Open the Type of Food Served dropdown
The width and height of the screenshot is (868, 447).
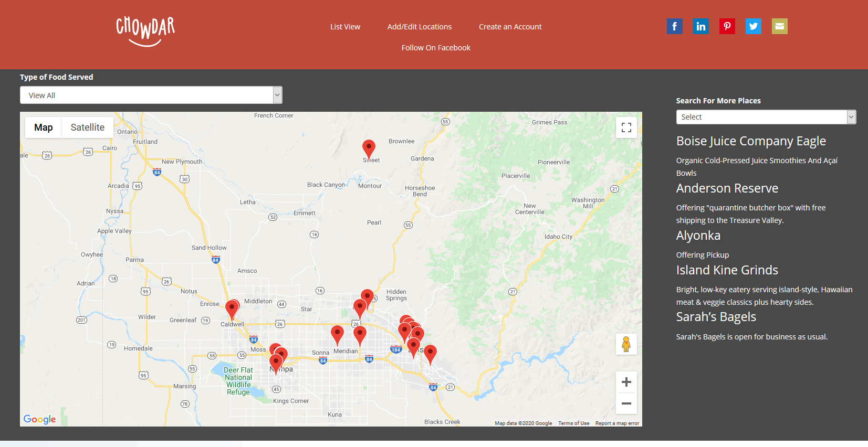(151, 95)
